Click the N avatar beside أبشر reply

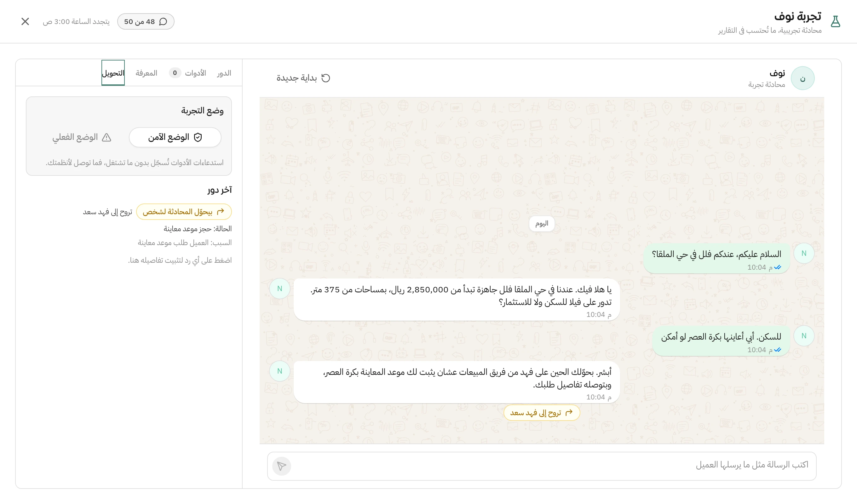[279, 371]
